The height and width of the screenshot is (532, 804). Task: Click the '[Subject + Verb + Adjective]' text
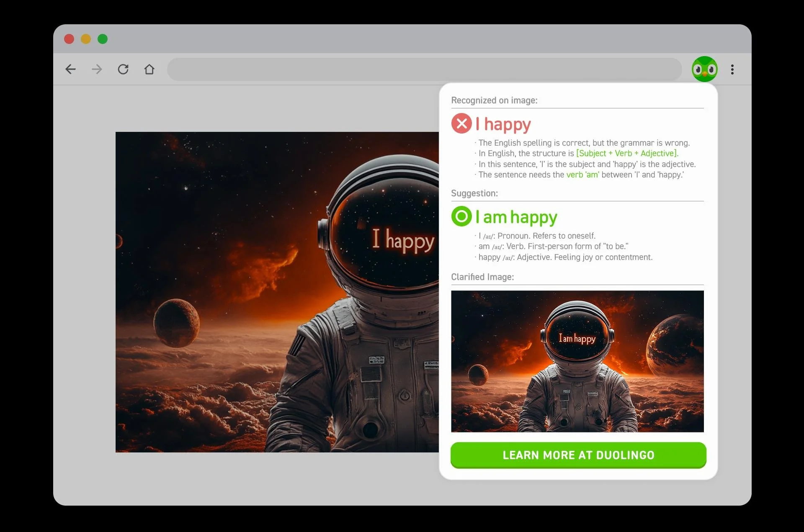(x=626, y=154)
